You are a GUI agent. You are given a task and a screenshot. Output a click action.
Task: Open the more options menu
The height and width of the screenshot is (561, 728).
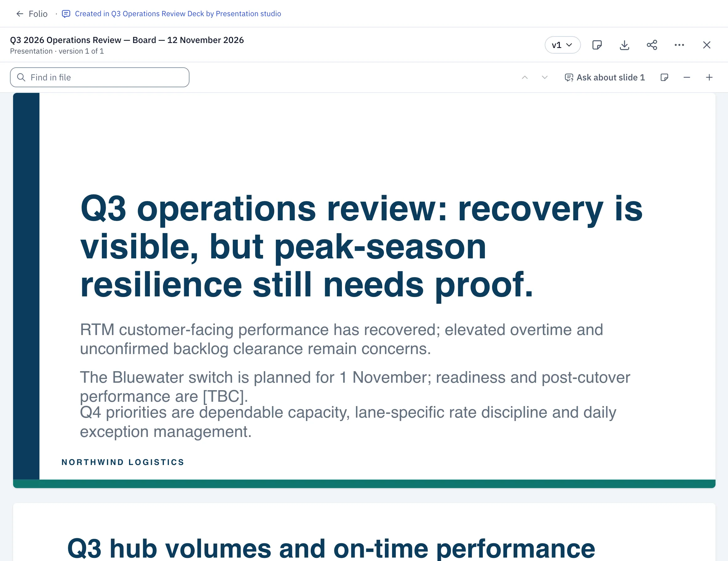(x=679, y=45)
